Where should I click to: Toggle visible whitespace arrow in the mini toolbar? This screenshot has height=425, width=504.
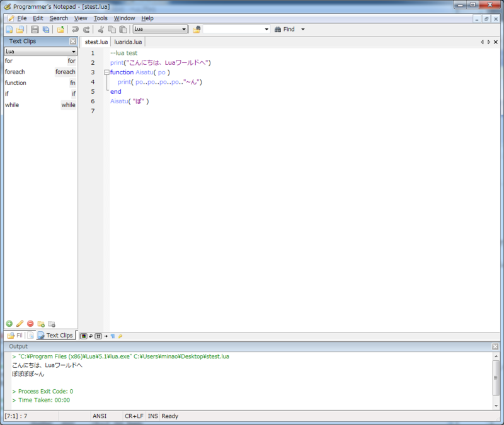coord(106,336)
